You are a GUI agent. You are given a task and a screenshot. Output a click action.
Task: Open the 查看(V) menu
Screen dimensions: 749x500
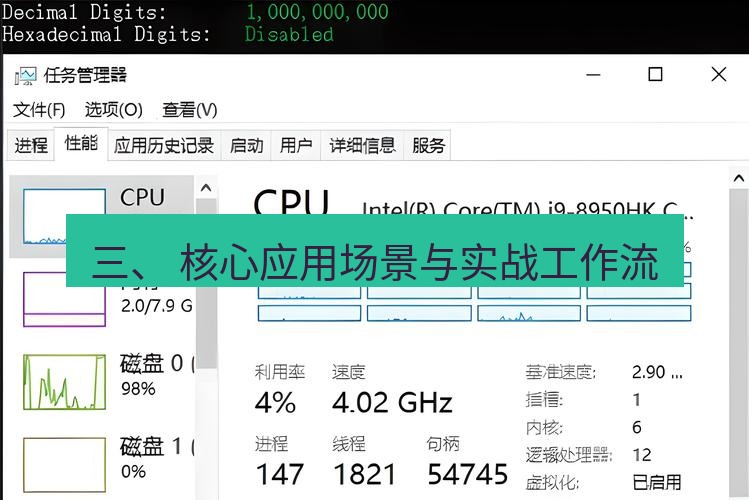click(190, 110)
